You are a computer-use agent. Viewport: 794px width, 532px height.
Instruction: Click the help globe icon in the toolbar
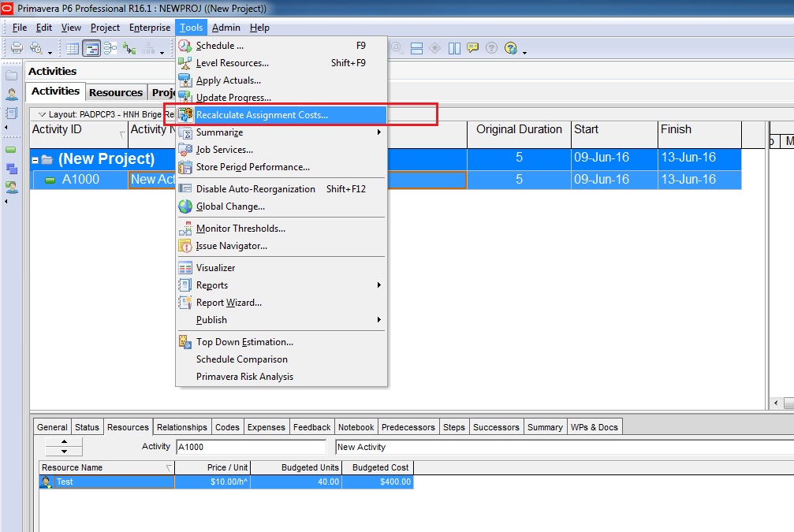point(510,49)
